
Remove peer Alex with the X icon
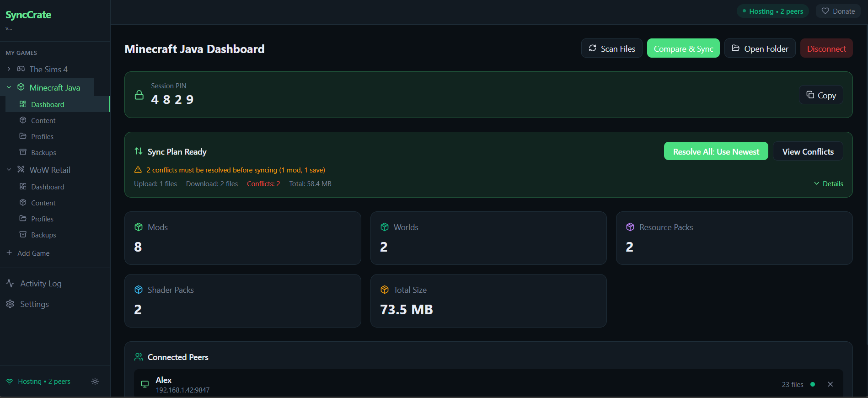click(830, 384)
